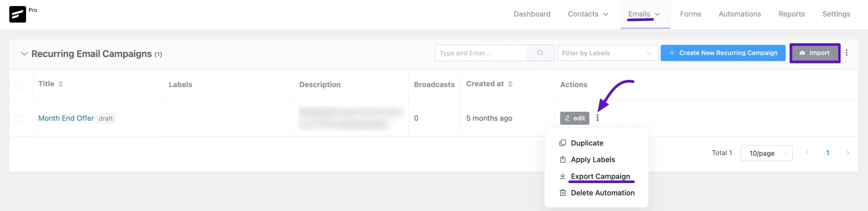Screen dimensions: 868x211
Task: Click the Import button
Action: point(815,53)
